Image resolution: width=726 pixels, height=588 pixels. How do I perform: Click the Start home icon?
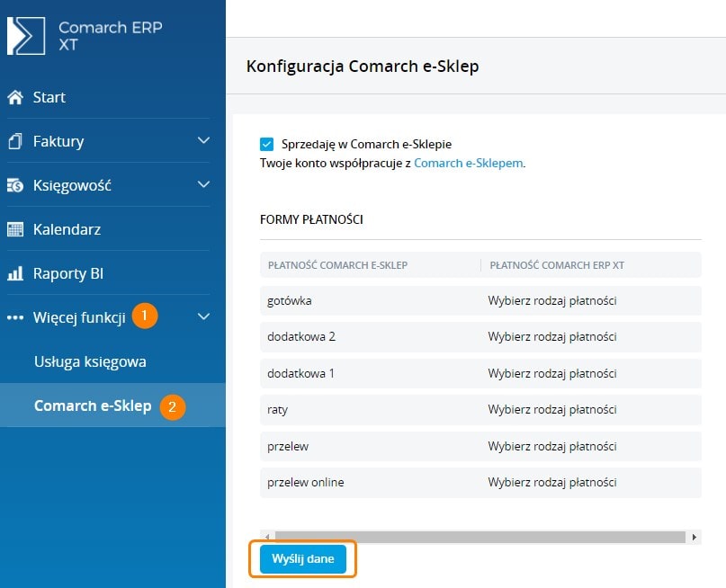[15, 97]
